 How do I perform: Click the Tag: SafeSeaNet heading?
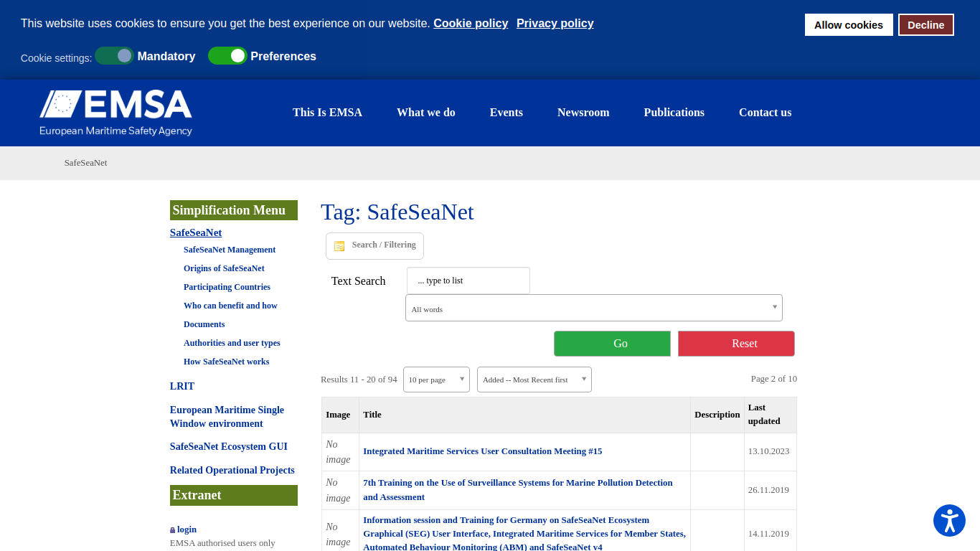pos(397,212)
